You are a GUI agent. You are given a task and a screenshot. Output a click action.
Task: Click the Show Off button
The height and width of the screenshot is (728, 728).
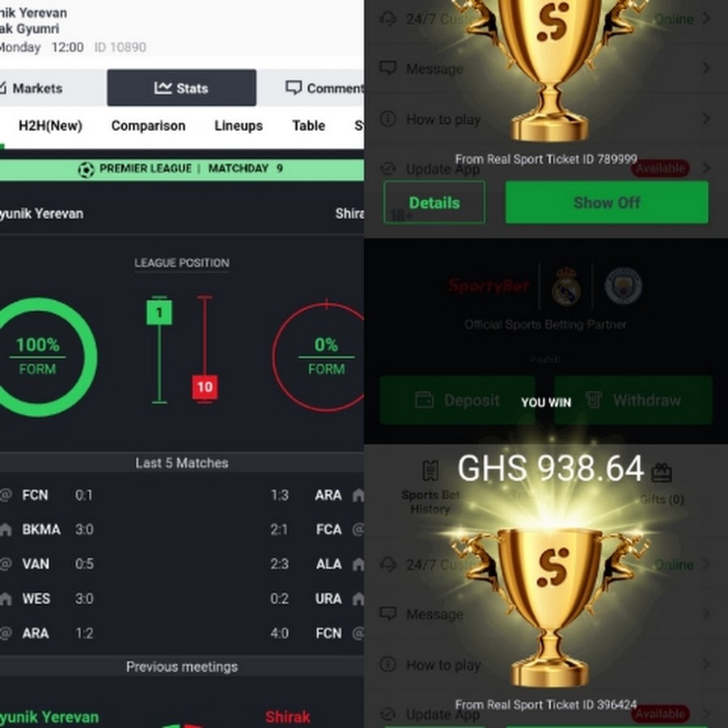coord(607,202)
